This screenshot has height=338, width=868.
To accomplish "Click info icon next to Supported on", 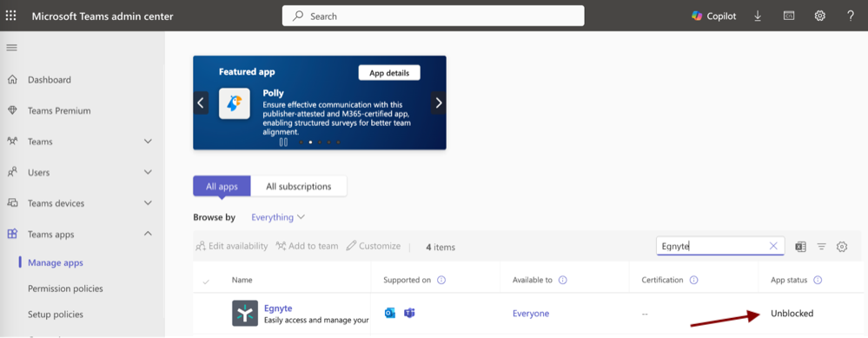I will 441,280.
